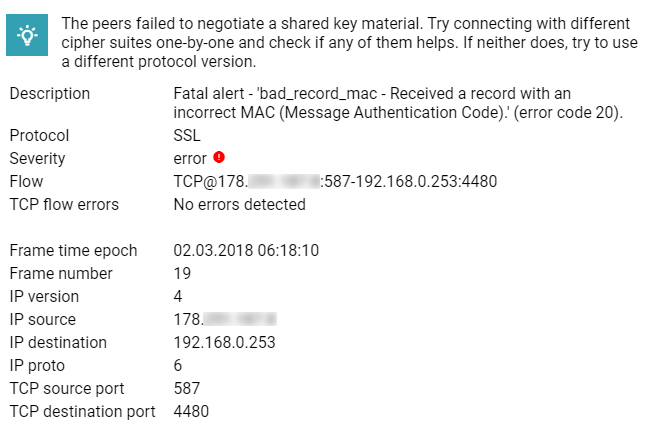Select the bad_record_mac description text
663x424 pixels.
point(398,103)
